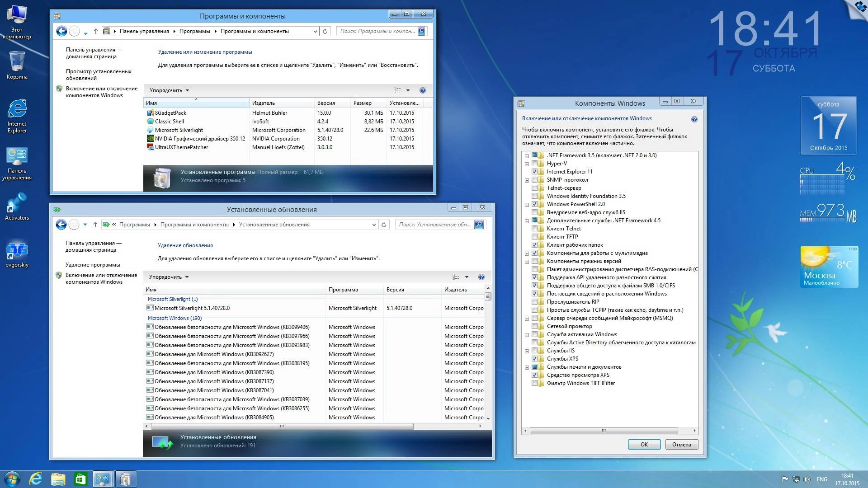This screenshot has width=868, height=488.
Task: Sort programs by Размер column
Action: (368, 103)
